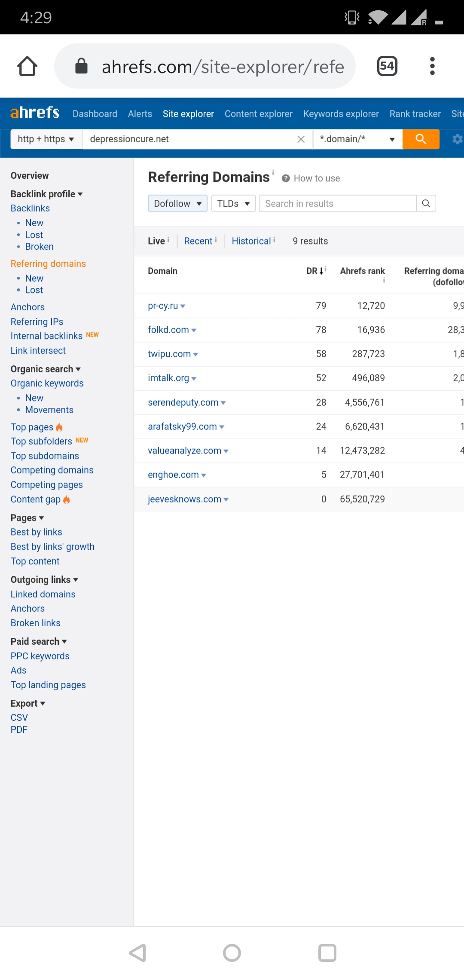Tap the browser home icon
Viewport: 464px width, 980px height.
click(x=27, y=66)
